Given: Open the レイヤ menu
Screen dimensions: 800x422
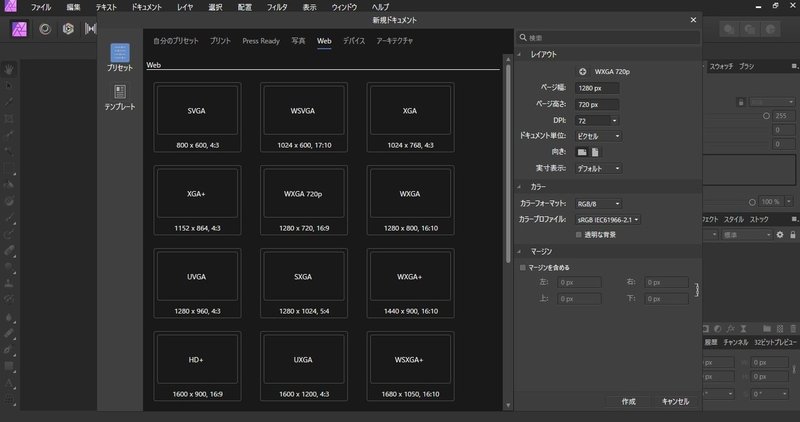Looking at the screenshot, I should coord(185,7).
